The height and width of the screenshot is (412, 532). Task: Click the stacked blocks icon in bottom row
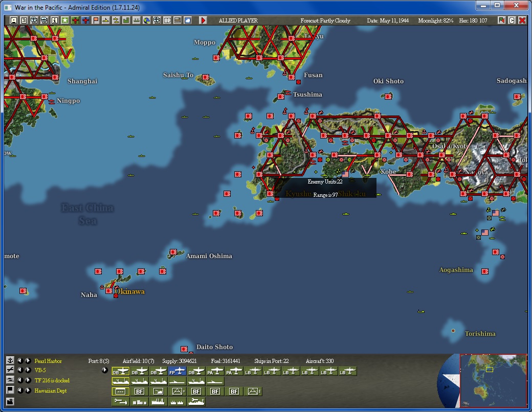pos(140,402)
